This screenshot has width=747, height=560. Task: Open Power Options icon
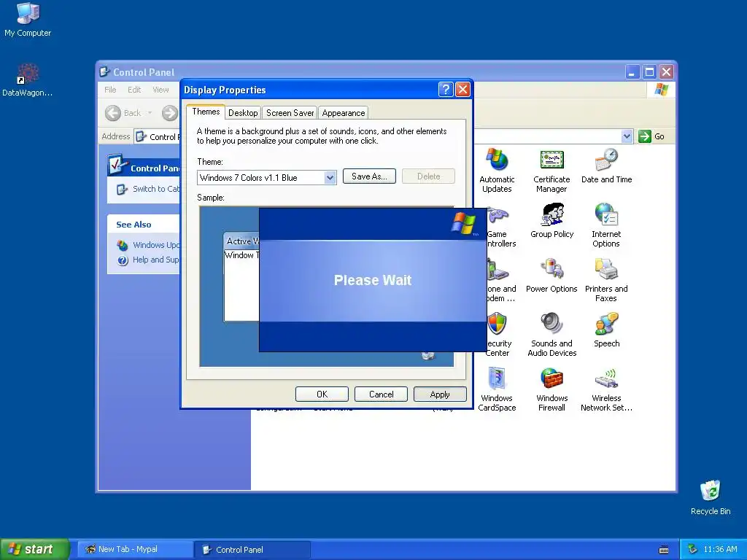point(551,275)
